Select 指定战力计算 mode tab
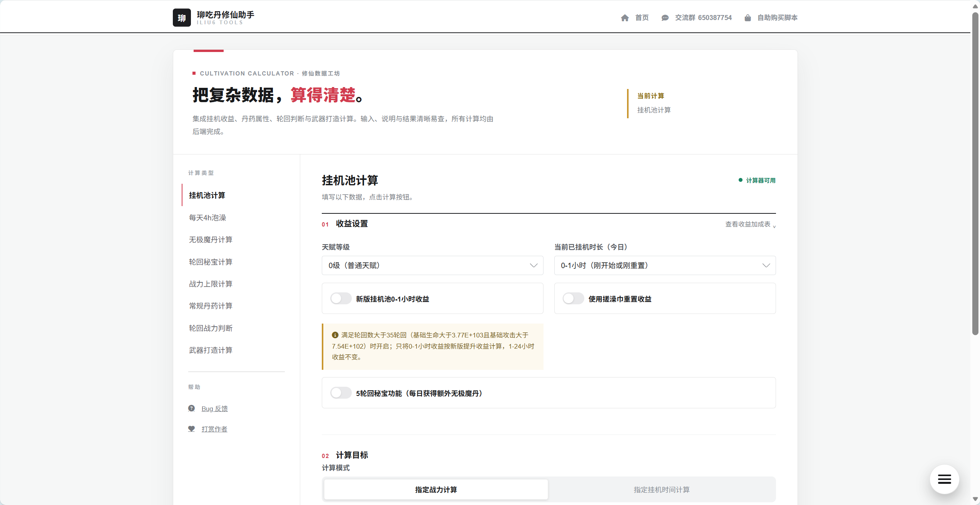Image resolution: width=980 pixels, height=505 pixels. (x=436, y=490)
